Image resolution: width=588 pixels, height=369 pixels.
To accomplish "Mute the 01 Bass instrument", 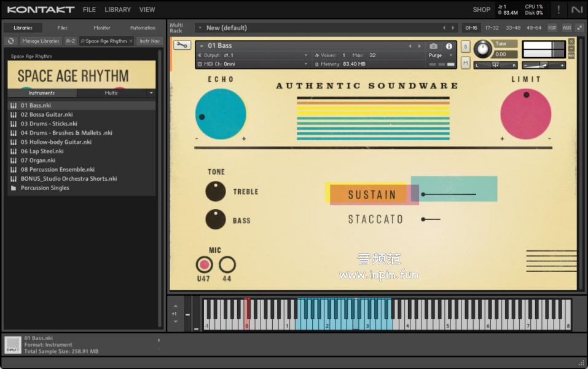I will (465, 63).
